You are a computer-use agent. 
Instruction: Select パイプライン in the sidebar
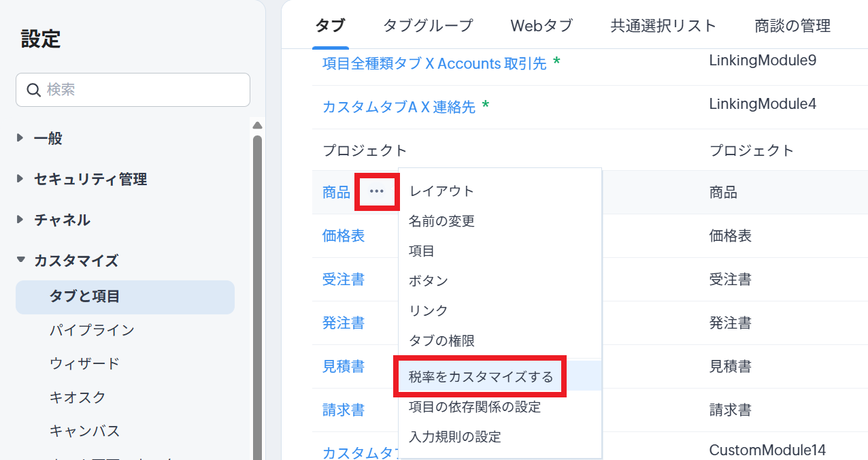(92, 330)
